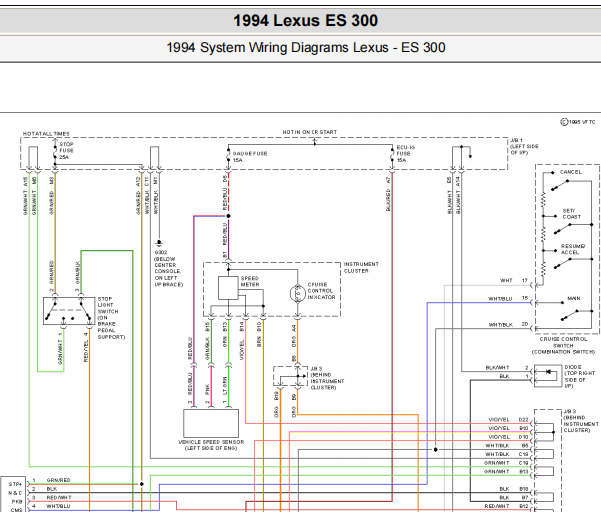Click the RESUME/ACCEL switch label

coord(573,249)
